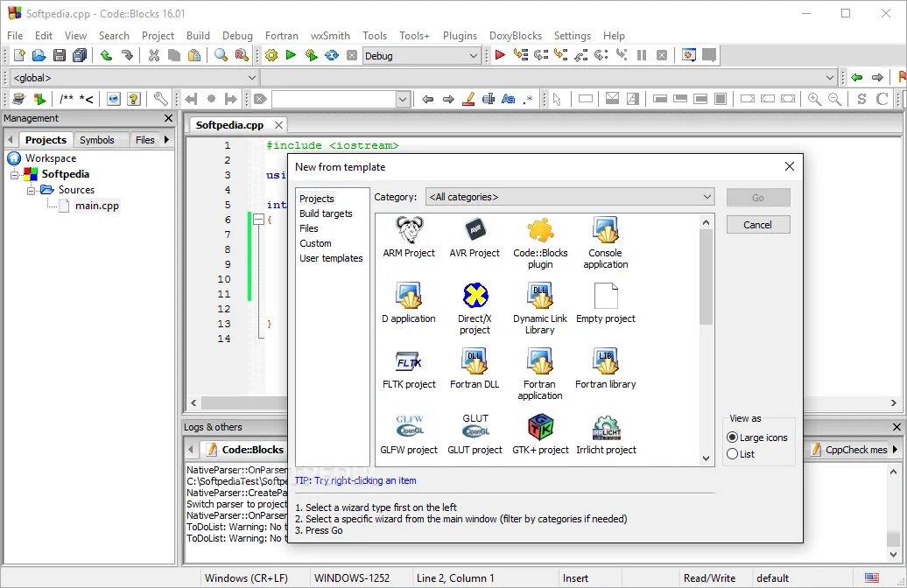Open the wxSmith menu
Viewport: 907px width, 588px height.
point(330,35)
